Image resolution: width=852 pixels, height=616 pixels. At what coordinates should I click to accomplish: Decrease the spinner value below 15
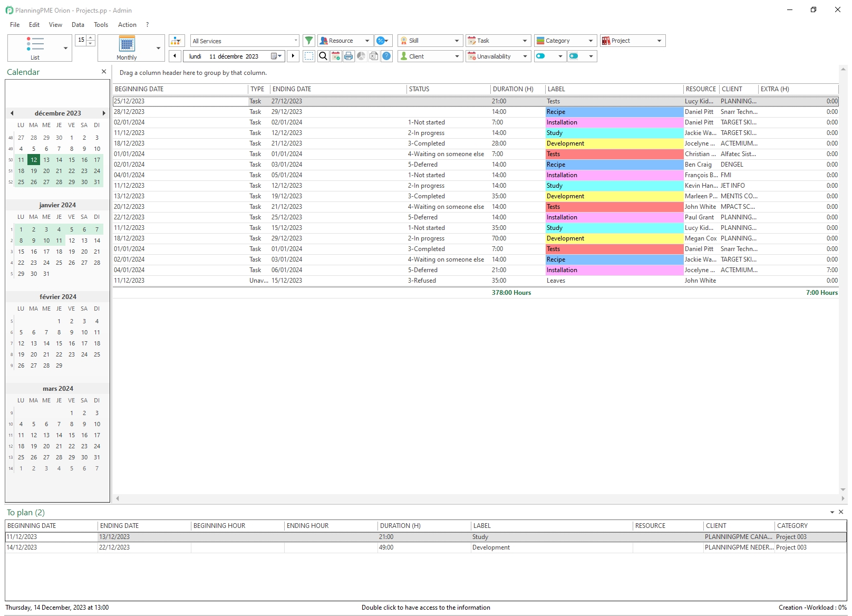click(x=91, y=43)
